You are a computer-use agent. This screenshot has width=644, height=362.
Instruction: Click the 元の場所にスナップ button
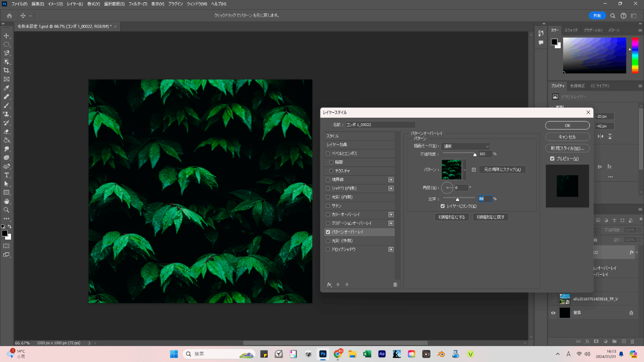pos(502,170)
